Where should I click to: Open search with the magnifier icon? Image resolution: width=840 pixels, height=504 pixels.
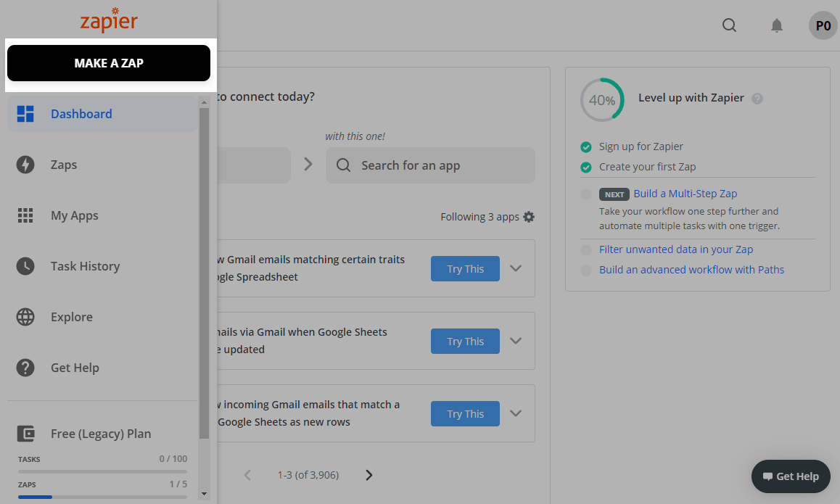[x=729, y=25]
